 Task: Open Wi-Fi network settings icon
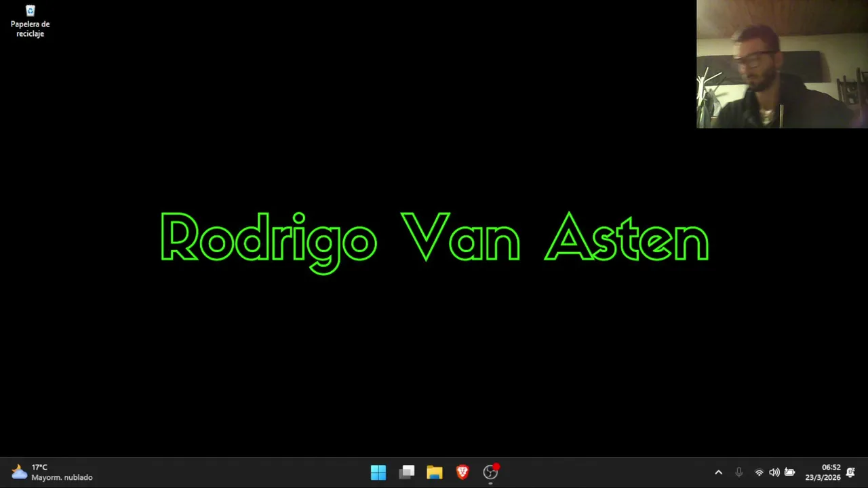pos(759,472)
